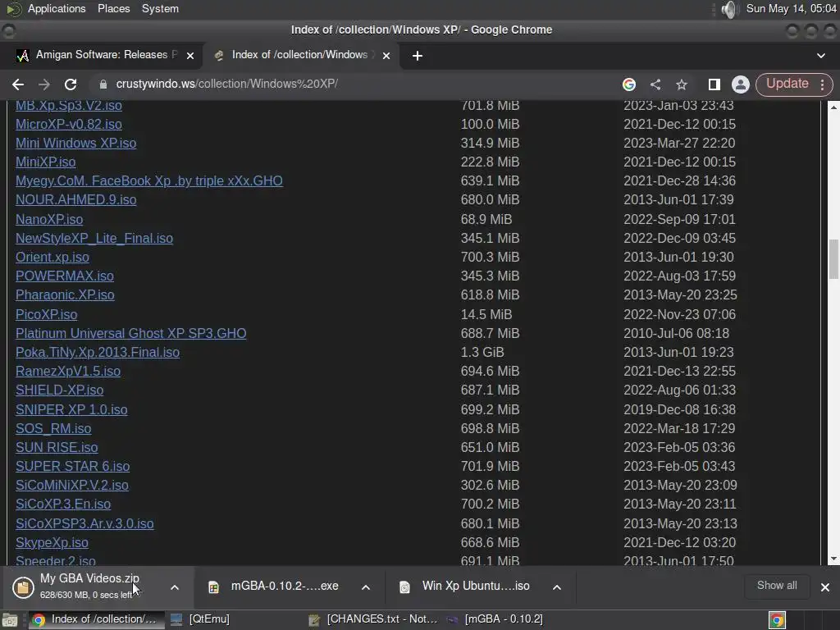Expand options for My GBA Videos.zip download

(175, 587)
